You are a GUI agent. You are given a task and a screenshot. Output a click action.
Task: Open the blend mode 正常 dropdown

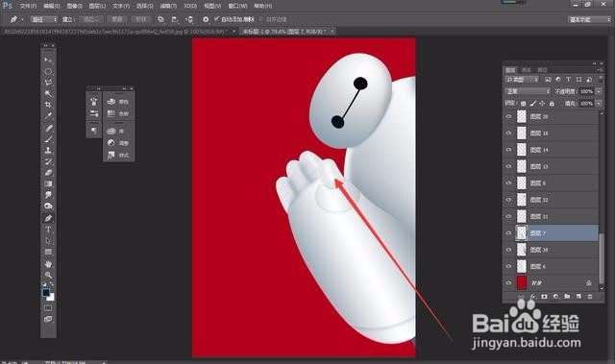click(528, 91)
